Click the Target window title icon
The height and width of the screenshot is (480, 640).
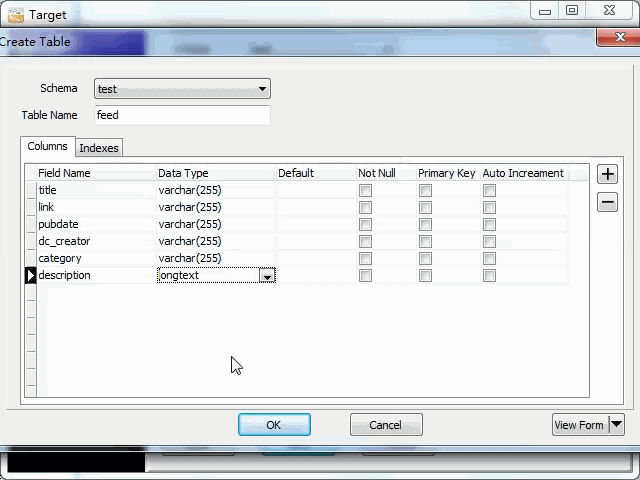tap(15, 13)
